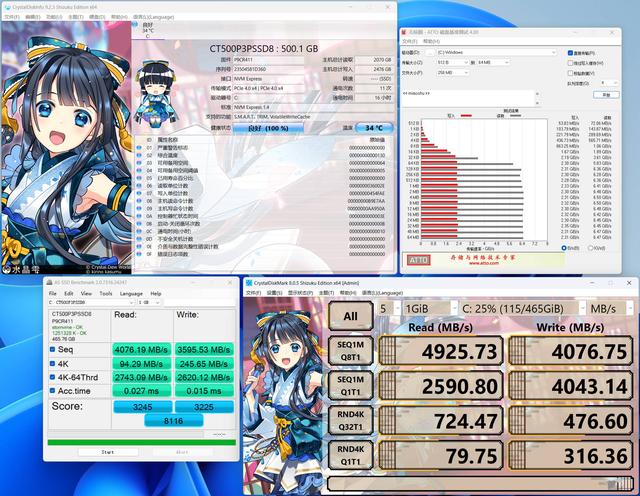Run the SEQ1M Q8T1 test
640x496 pixels.
pos(351,351)
